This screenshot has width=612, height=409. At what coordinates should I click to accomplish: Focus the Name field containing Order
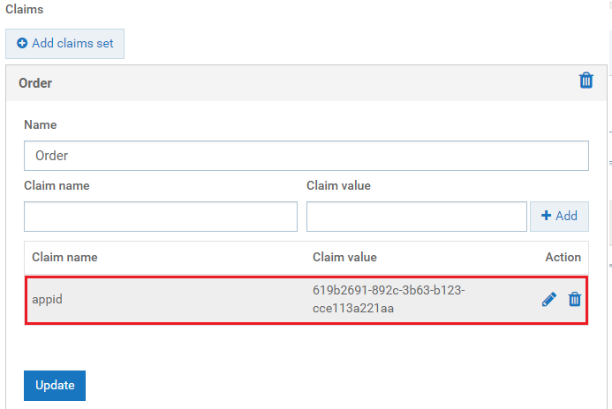coord(306,155)
